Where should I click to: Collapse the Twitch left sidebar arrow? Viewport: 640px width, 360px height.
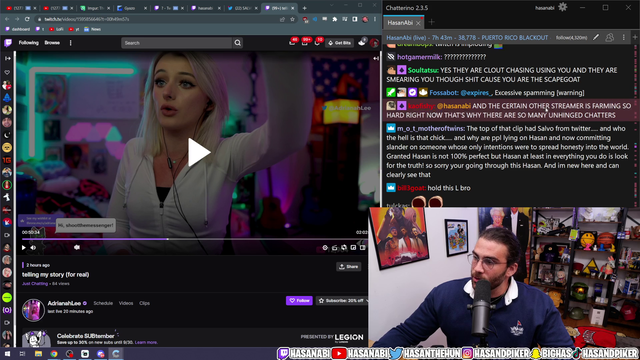7,58
